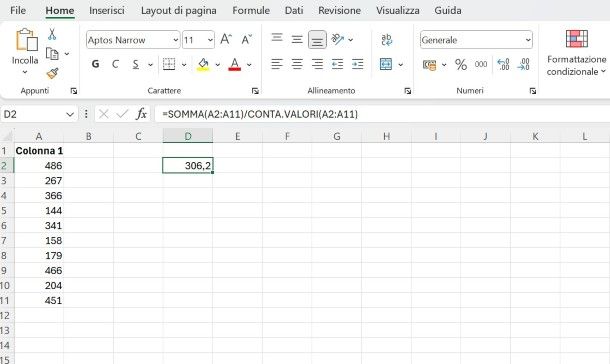Open Numeri dialog launcher
This screenshot has height=364, width=610.
pyautogui.click(x=533, y=91)
